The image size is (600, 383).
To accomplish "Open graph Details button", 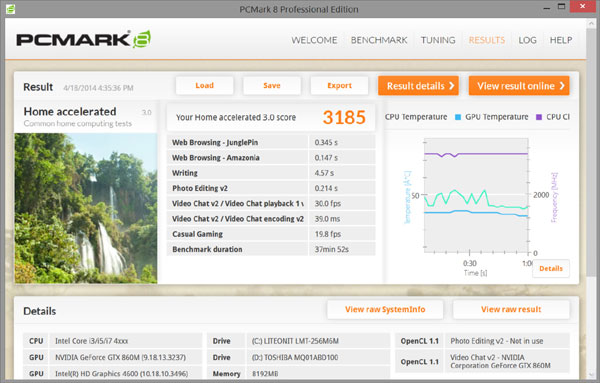I will 551,269.
